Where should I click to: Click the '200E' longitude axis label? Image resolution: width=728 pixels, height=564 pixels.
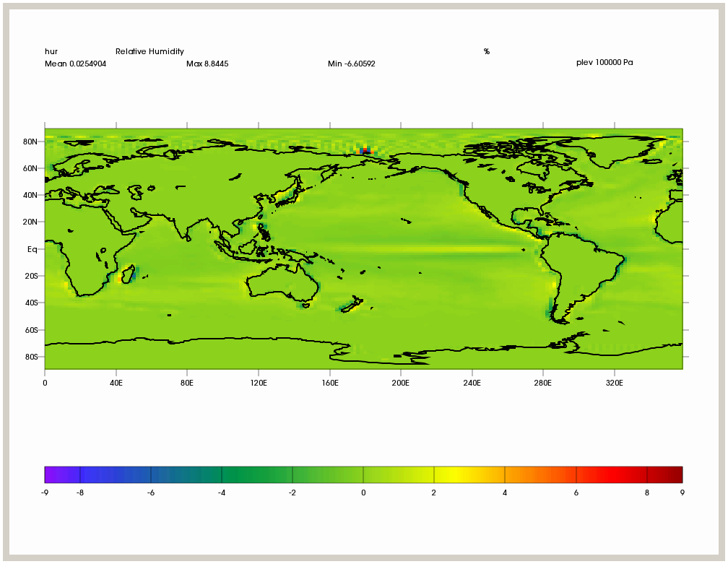point(400,383)
